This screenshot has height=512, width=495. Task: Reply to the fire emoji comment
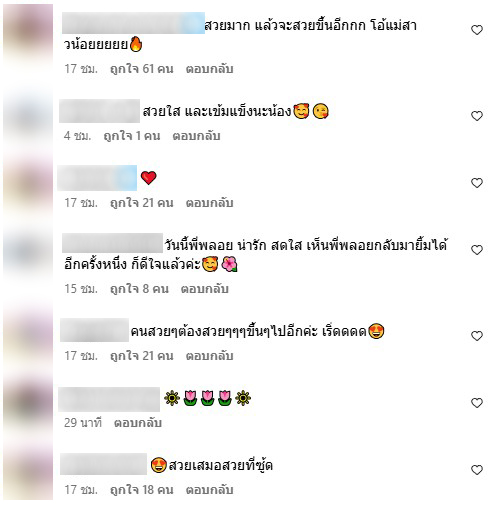209,69
